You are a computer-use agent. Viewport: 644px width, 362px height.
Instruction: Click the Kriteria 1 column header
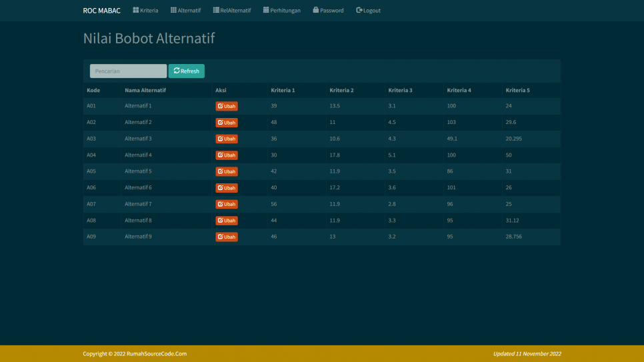(x=283, y=91)
